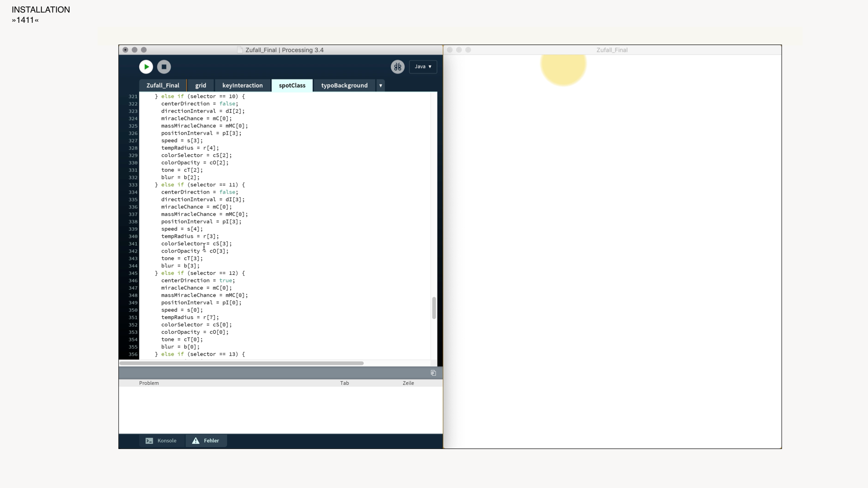868x488 pixels.
Task: Stop the running sketch
Action: pos(164,67)
